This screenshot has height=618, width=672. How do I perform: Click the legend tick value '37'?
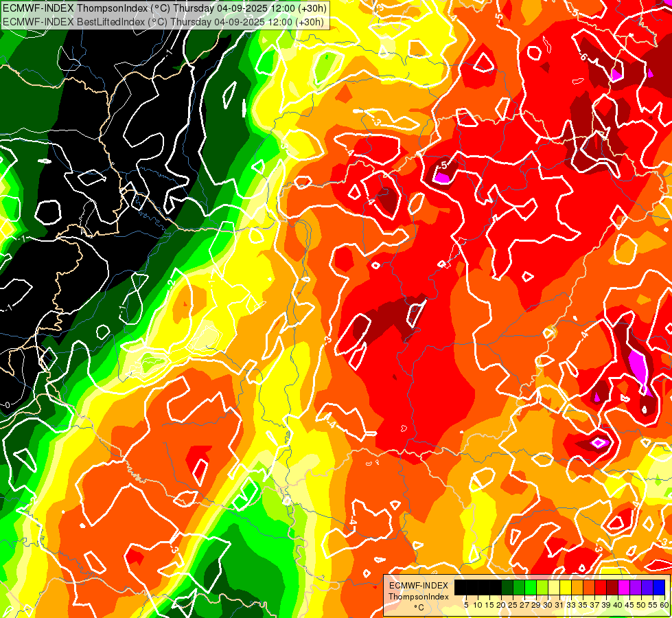click(594, 605)
